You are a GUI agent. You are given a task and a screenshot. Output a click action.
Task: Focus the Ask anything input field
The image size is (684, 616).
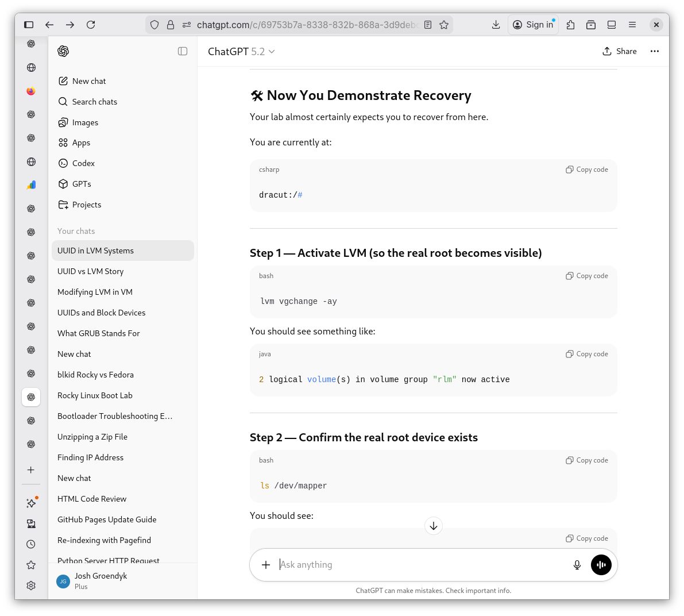419,565
